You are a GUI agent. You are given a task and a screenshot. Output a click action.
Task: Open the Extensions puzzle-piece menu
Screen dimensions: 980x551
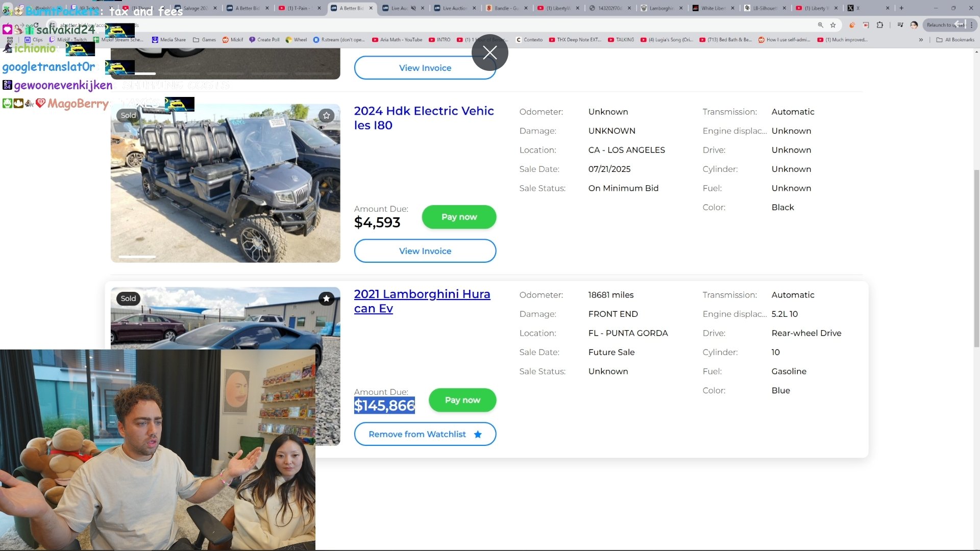880,25
